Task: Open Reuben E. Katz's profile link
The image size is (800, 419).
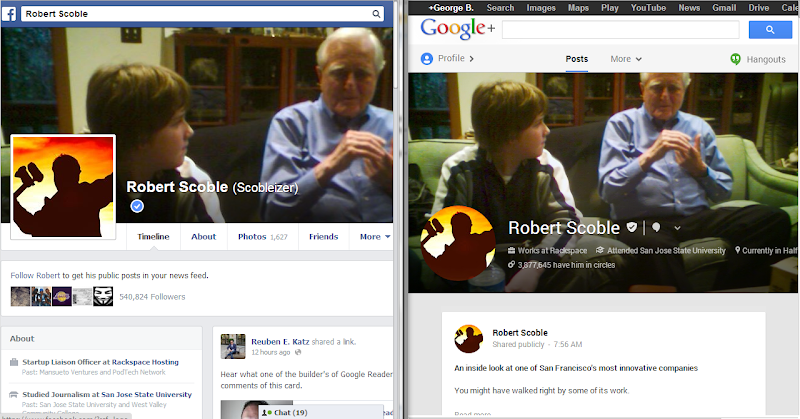Action: click(x=280, y=341)
